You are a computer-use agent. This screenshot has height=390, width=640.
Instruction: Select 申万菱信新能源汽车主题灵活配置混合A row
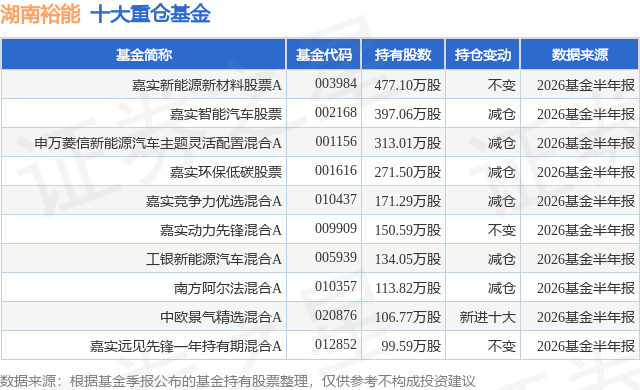point(320,143)
